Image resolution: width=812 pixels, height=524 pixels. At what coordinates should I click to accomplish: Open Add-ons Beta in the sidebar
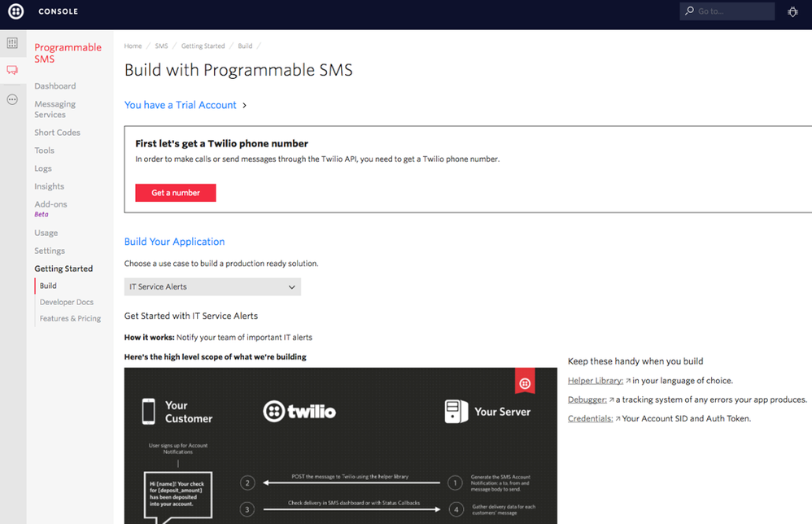coord(50,208)
